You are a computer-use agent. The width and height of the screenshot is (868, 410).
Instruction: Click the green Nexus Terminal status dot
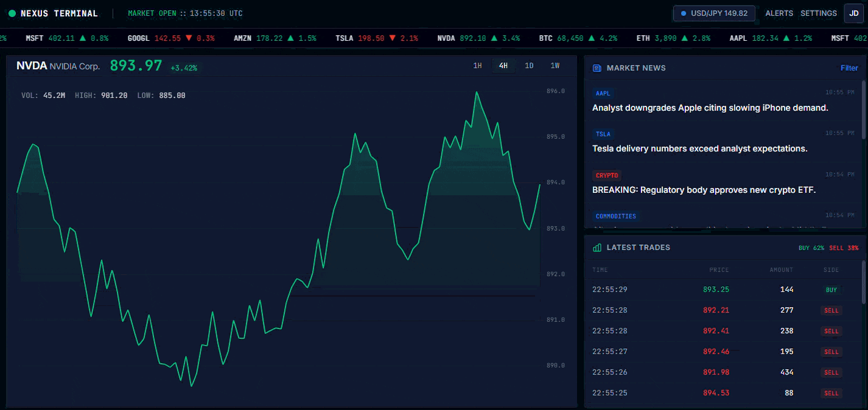[x=12, y=13]
